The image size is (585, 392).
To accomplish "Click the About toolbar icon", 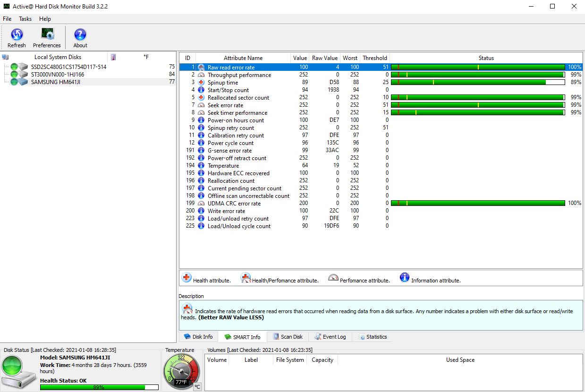I will [x=80, y=37].
